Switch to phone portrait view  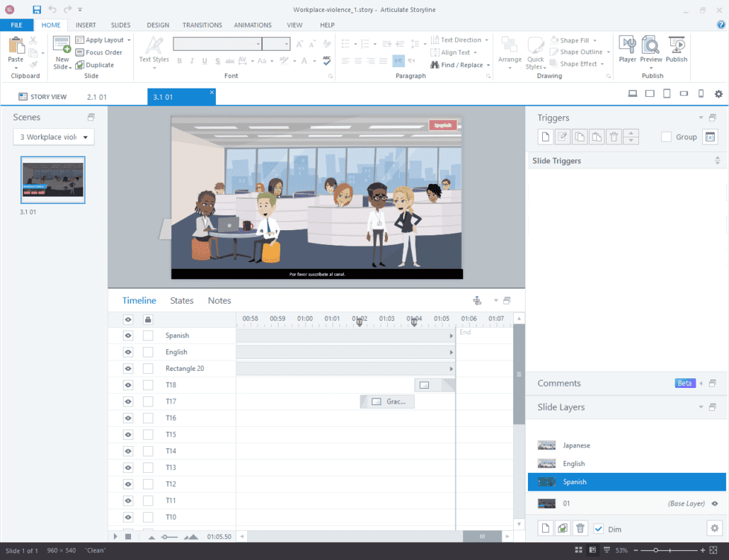701,93
